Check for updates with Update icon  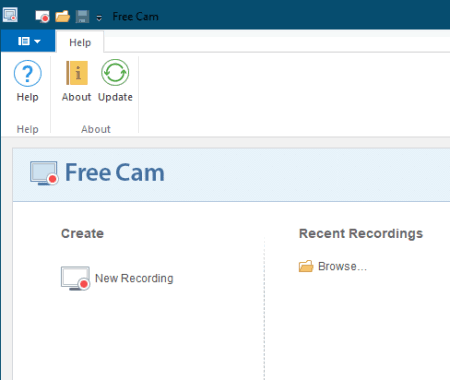[x=115, y=81]
